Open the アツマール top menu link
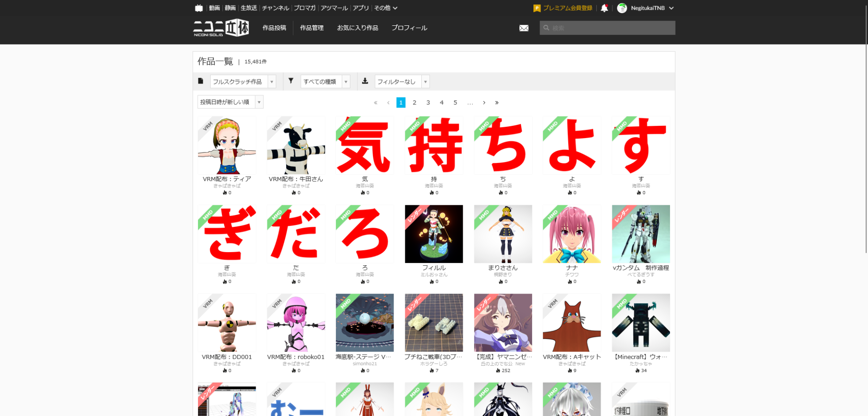868x416 pixels. click(x=334, y=8)
